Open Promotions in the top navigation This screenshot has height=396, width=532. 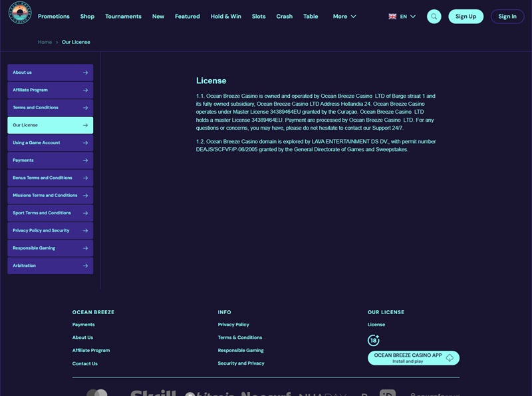(x=54, y=16)
